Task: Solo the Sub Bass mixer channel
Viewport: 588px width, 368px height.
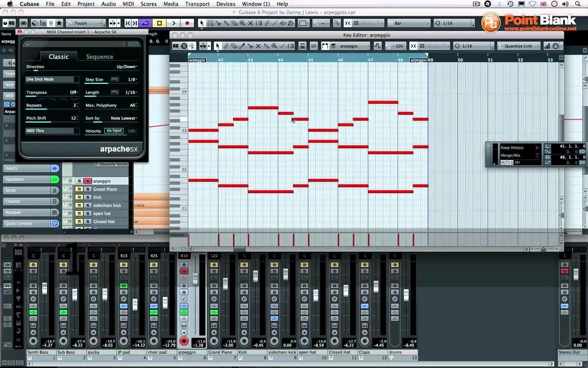Action: click(x=63, y=271)
